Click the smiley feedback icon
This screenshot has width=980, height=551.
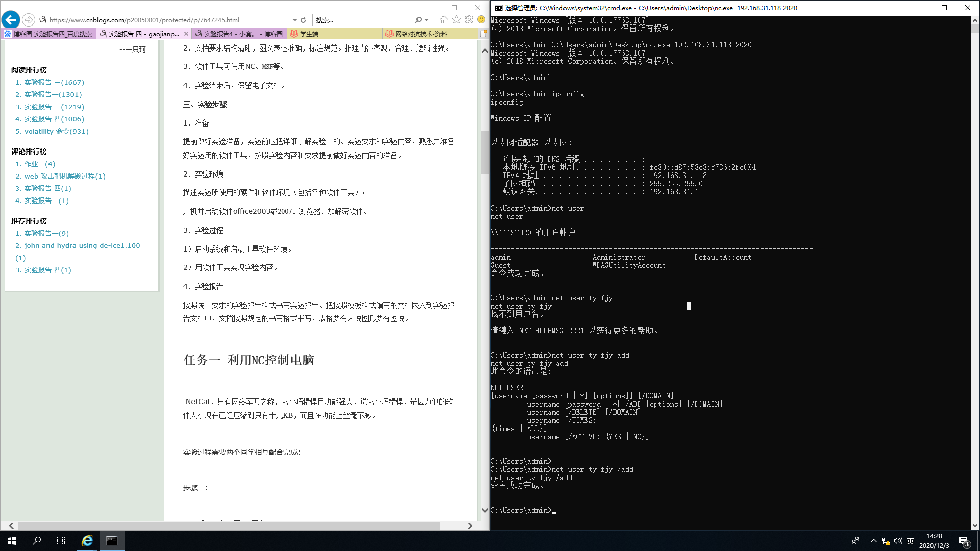[x=481, y=20]
